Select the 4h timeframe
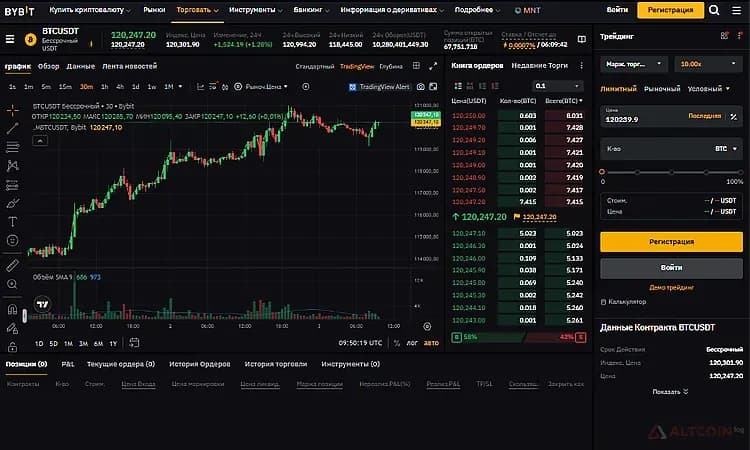This screenshot has height=450, width=750. tap(120, 87)
